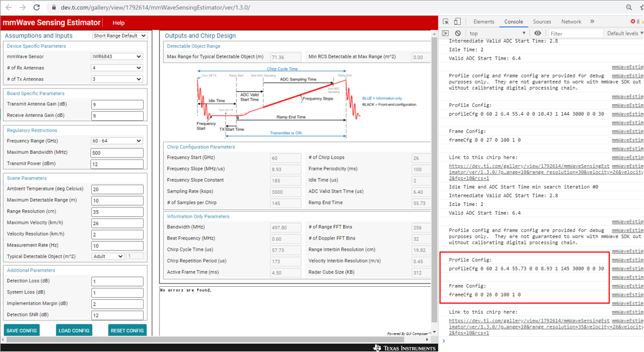The width and height of the screenshot is (644, 352).
Task: Open the mmWave Sensor IWR6843 dropdown
Action: 116,56
